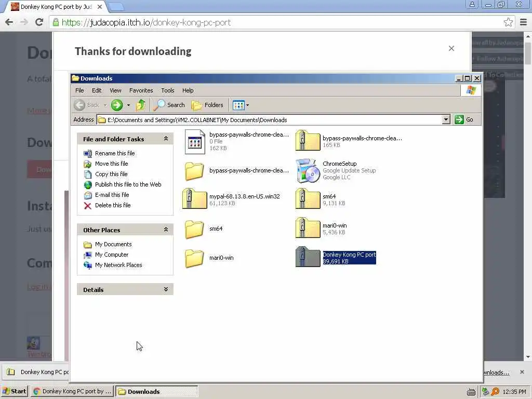Click the Windows flag logo in Explorer
Screen dimensions: 532x399
pos(471,90)
